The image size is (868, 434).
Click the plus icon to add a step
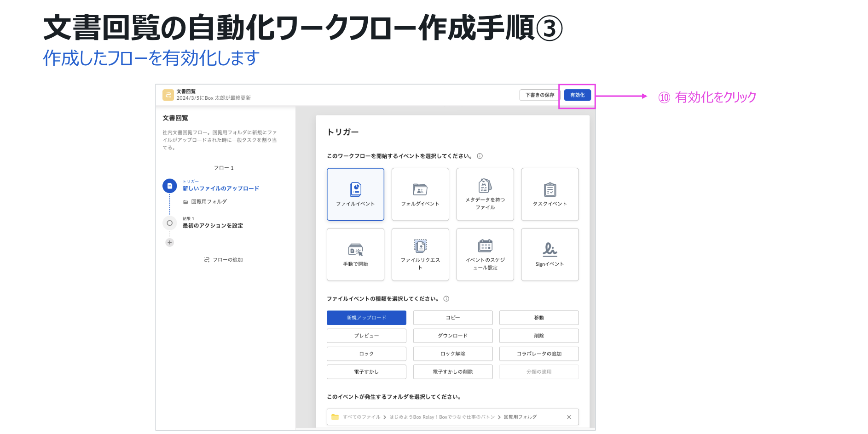[170, 242]
